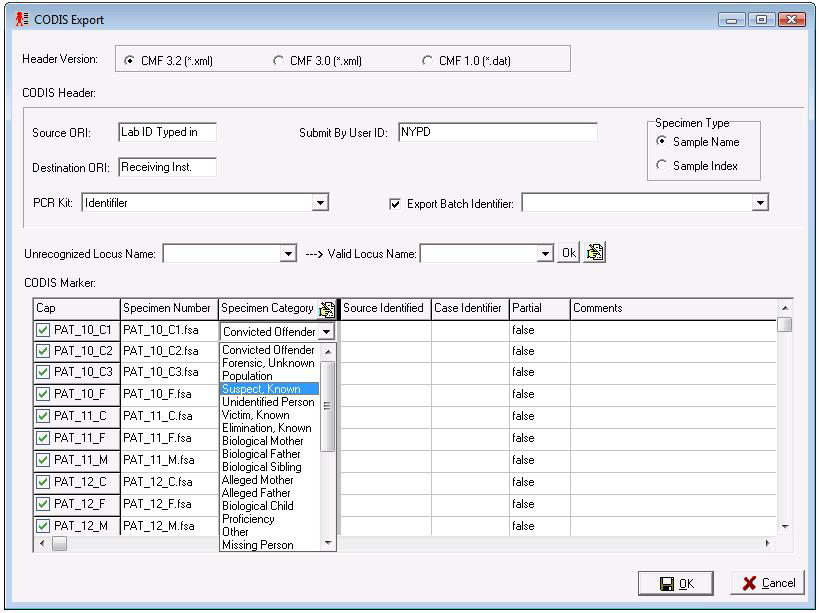Viewport: 819px width, 613px height.
Task: Uncheck the PAT_11_M row checkbox
Action: [x=43, y=460]
